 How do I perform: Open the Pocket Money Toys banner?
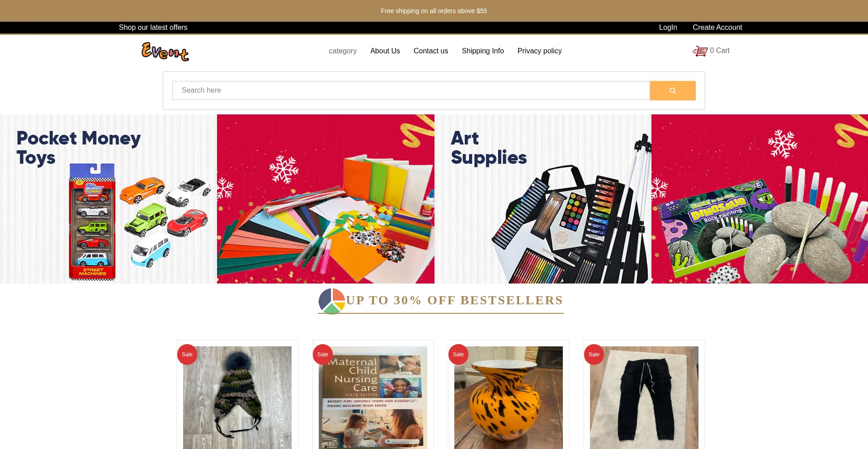(x=108, y=199)
